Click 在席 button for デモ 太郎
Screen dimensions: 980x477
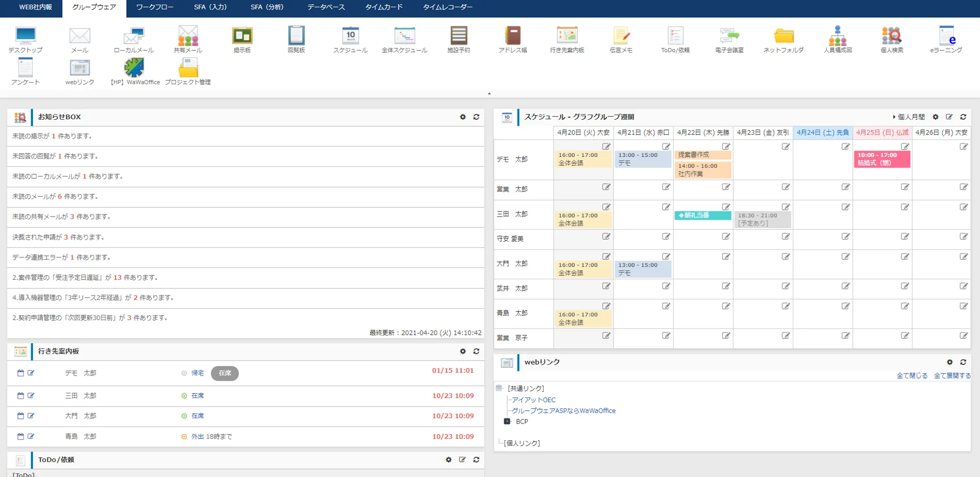(x=225, y=373)
